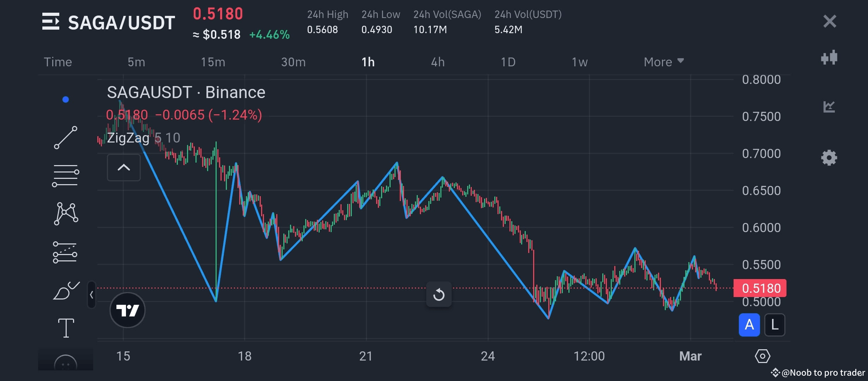Select the XABCD Pattern tool
The height and width of the screenshot is (381, 868).
click(x=65, y=213)
